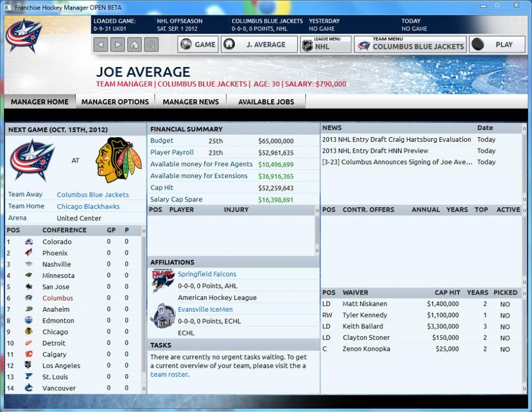This screenshot has width=532, height=412.
Task: Click the Calgary logo in the conference standings
Action: (x=29, y=354)
